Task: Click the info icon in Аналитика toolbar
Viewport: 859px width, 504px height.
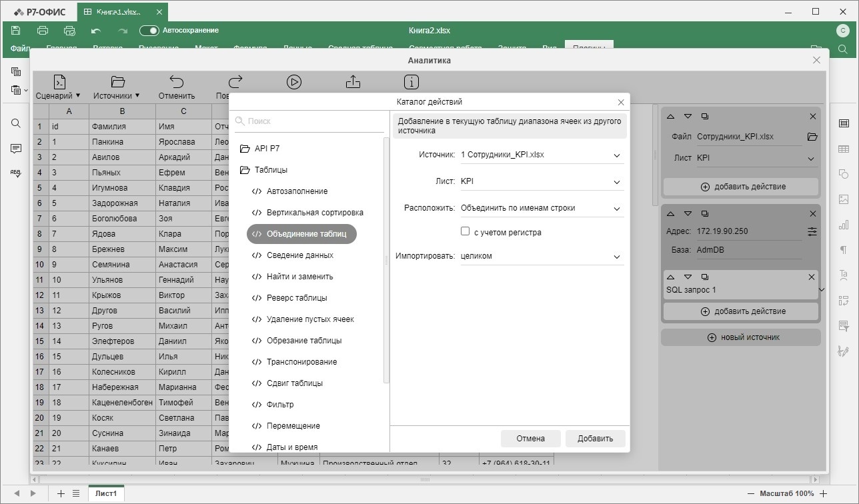Action: (412, 82)
